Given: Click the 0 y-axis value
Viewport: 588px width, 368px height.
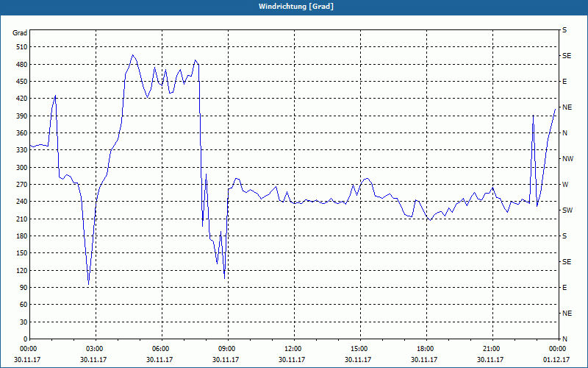Looking at the screenshot, I should [25, 339].
